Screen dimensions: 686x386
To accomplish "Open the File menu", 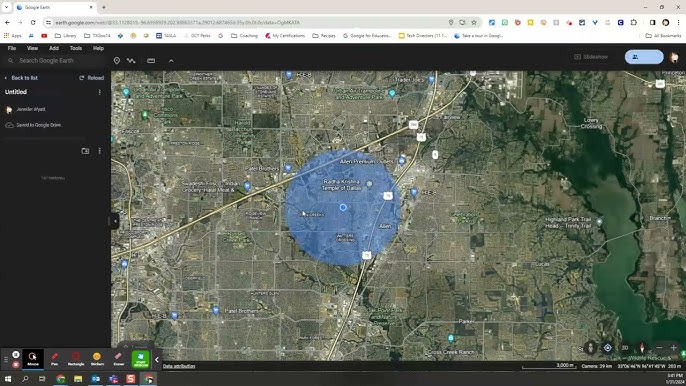I will click(12, 48).
